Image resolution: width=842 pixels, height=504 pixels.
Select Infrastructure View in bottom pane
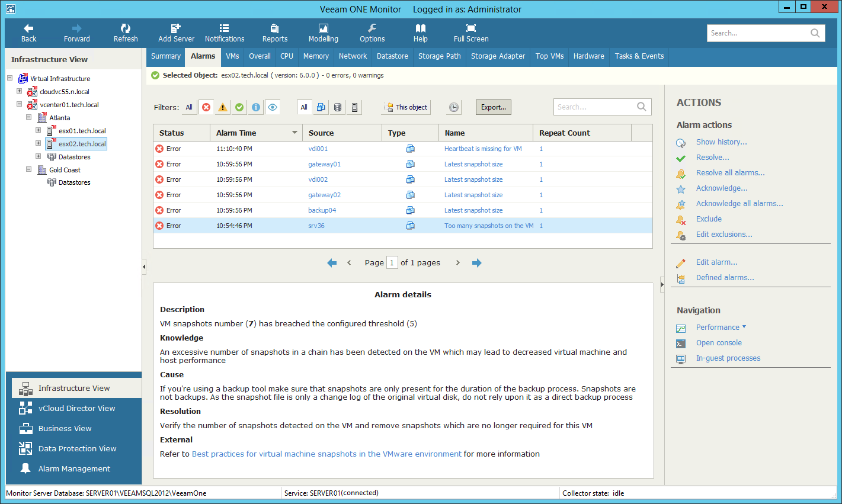tap(76, 388)
